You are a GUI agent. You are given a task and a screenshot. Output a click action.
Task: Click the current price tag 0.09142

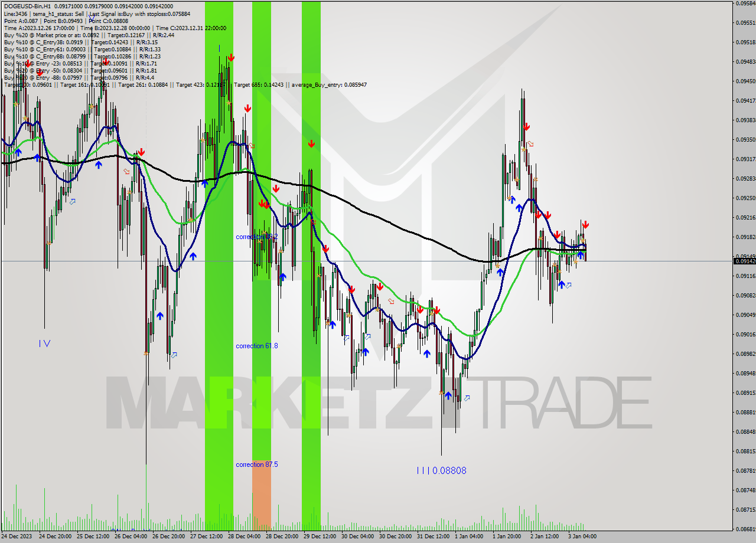coord(744,261)
